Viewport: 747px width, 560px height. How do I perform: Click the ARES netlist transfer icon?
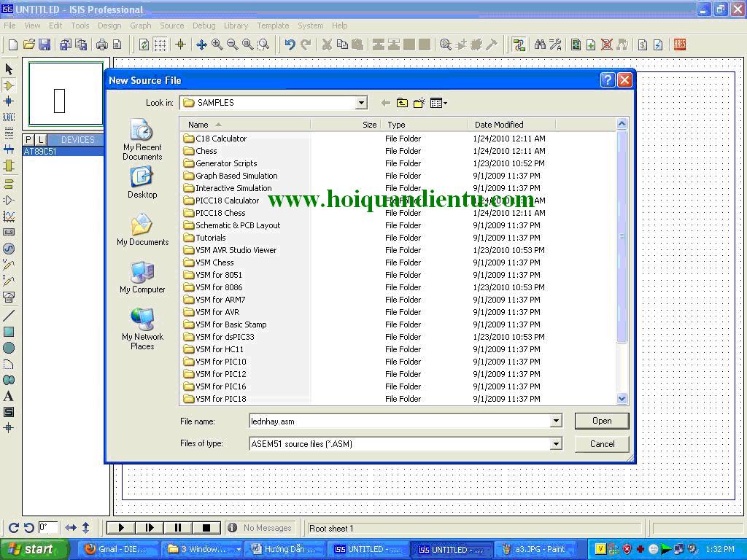click(x=680, y=44)
